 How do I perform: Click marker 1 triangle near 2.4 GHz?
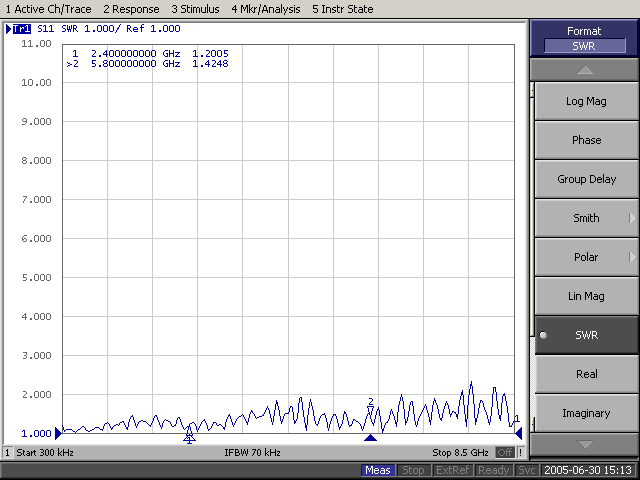click(189, 438)
